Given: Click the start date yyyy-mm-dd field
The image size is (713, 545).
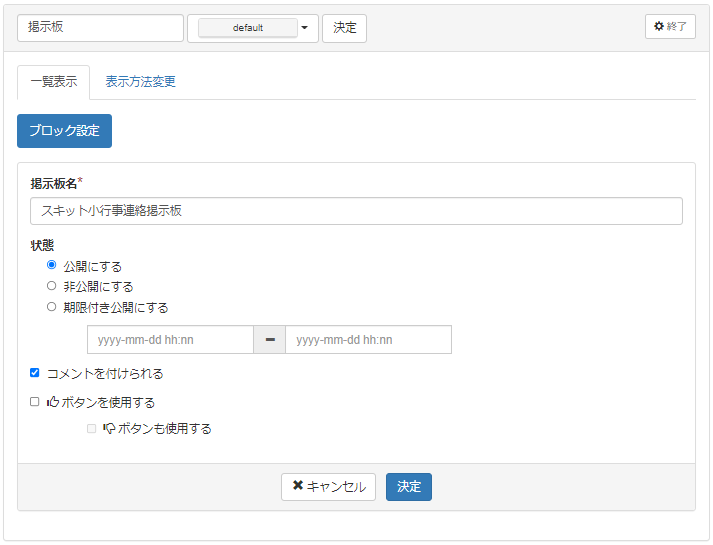Looking at the screenshot, I should pyautogui.click(x=170, y=340).
